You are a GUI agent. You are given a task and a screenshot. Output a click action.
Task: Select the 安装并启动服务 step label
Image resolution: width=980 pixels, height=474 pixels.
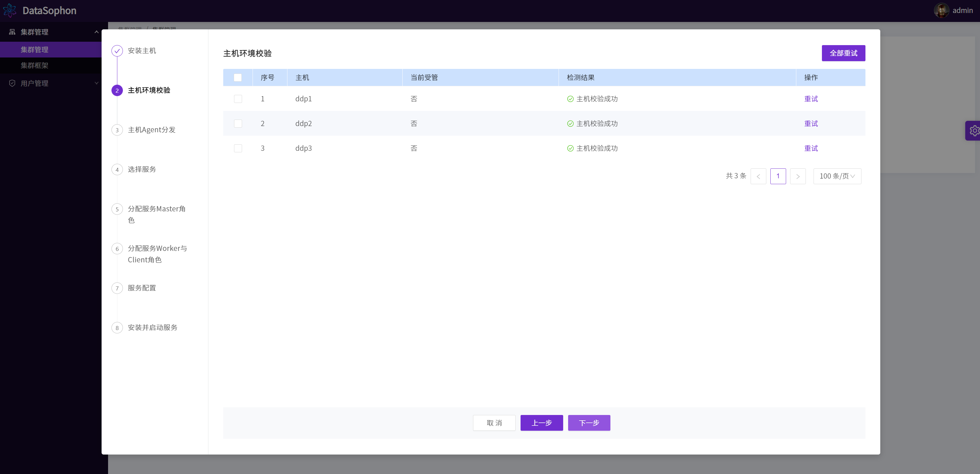coord(153,328)
